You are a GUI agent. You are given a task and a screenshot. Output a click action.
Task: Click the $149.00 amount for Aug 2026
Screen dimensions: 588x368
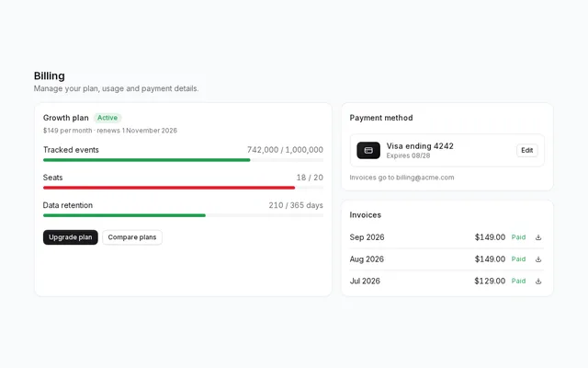(x=490, y=259)
